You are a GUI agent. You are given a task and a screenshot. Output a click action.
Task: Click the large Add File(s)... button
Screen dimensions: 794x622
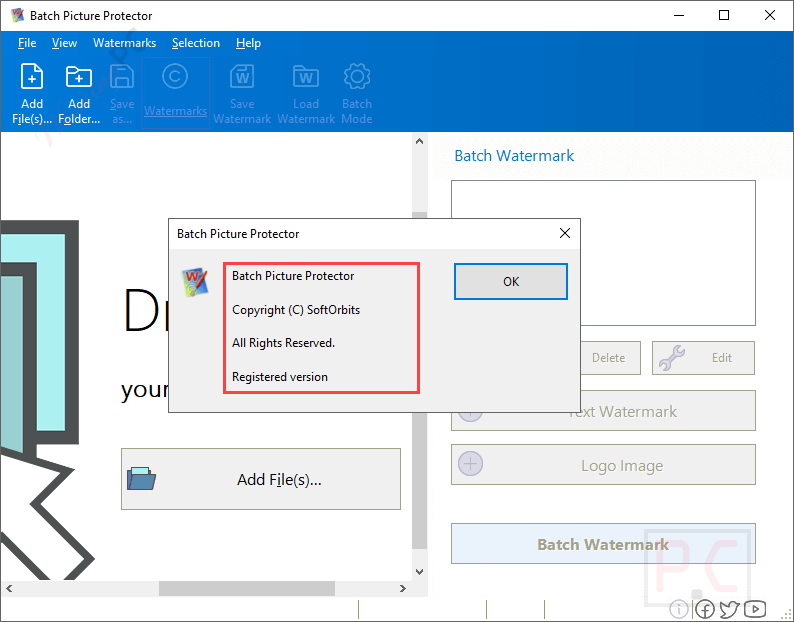tap(261, 479)
